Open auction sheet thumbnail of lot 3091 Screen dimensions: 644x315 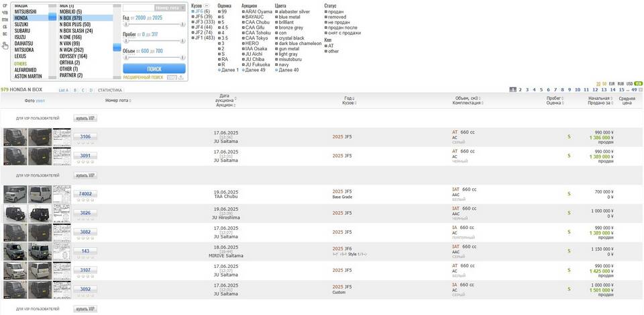coord(62,156)
